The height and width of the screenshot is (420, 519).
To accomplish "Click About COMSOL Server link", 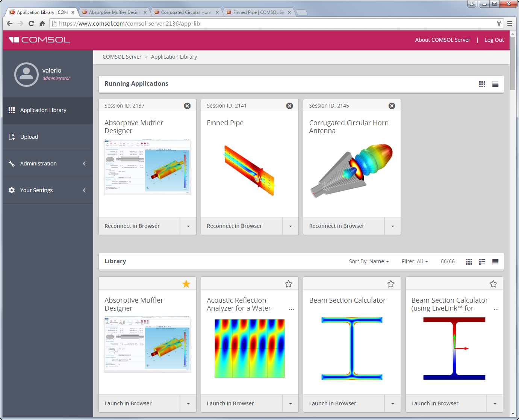I will 443,40.
